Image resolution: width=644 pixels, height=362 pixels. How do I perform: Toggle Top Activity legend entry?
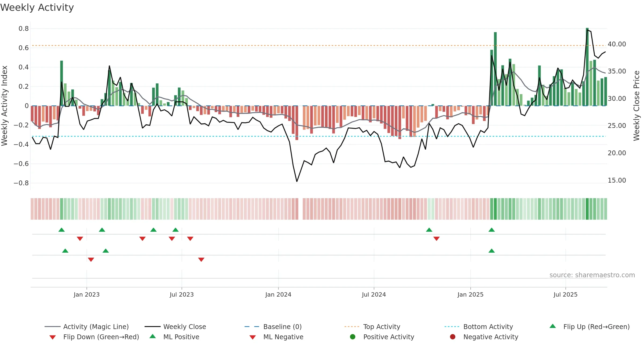(x=372, y=327)
